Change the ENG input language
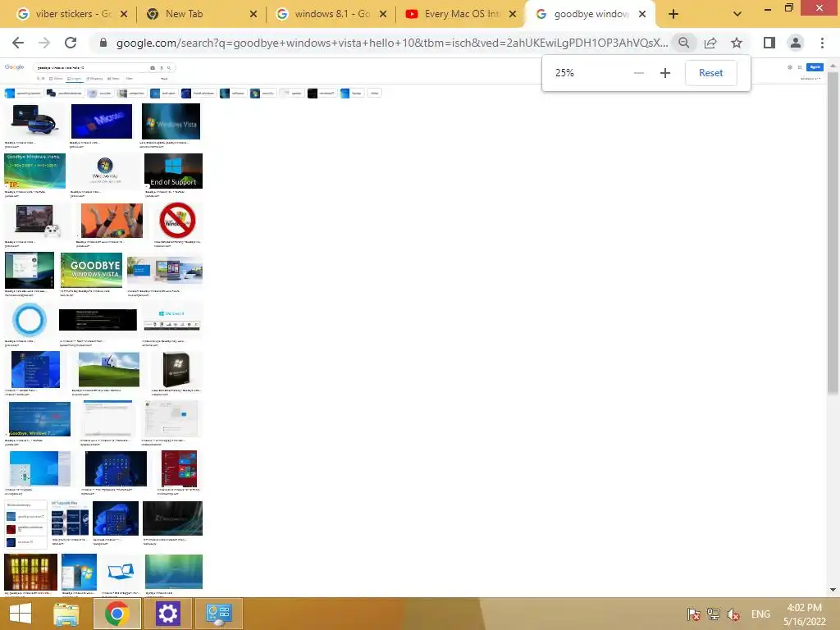Screen dimensions: 840x630 tap(760, 614)
